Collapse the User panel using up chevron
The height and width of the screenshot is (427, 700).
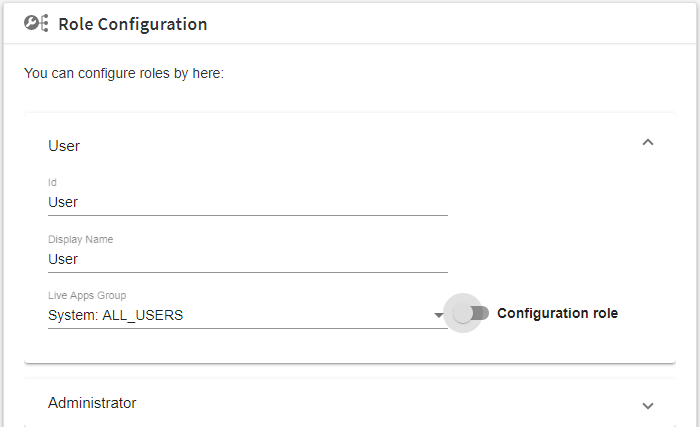(648, 142)
